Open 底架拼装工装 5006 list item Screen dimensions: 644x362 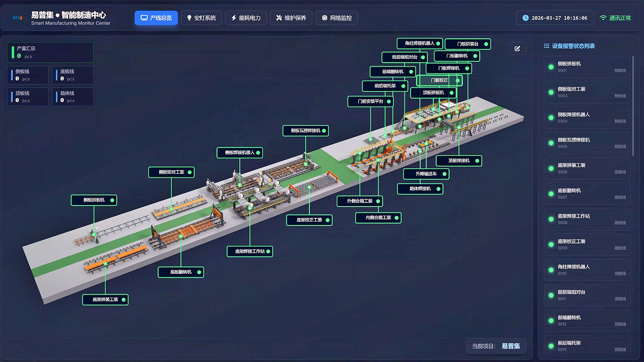(587, 169)
